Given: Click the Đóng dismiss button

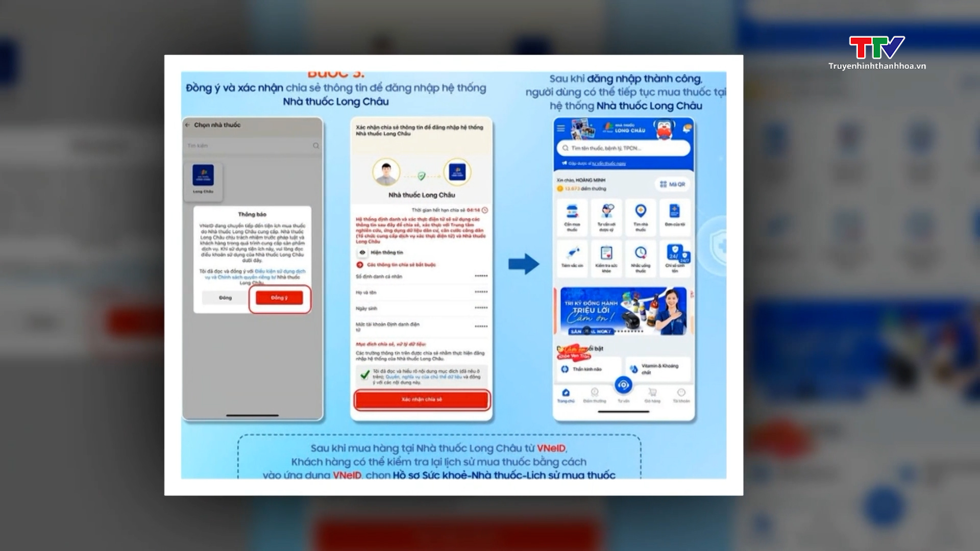Looking at the screenshot, I should (225, 297).
